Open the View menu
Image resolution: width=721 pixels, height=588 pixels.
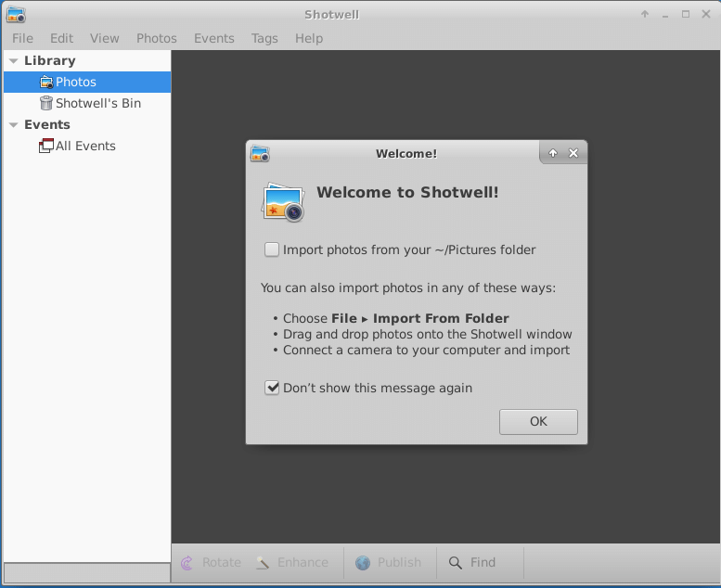104,38
